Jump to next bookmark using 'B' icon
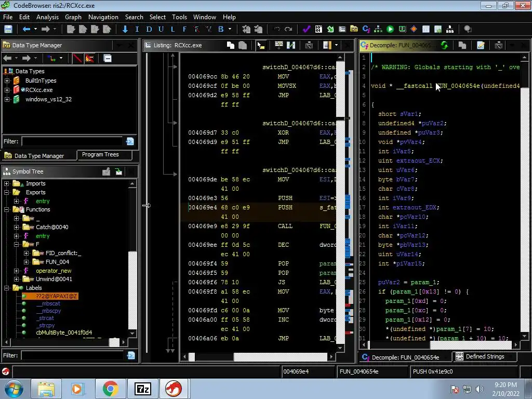The width and height of the screenshot is (532, 399). coord(220,29)
